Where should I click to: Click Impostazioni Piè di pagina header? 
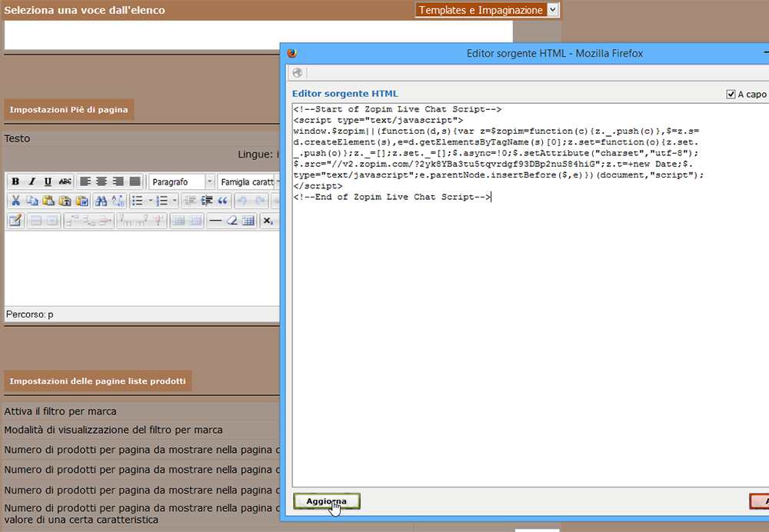[68, 109]
